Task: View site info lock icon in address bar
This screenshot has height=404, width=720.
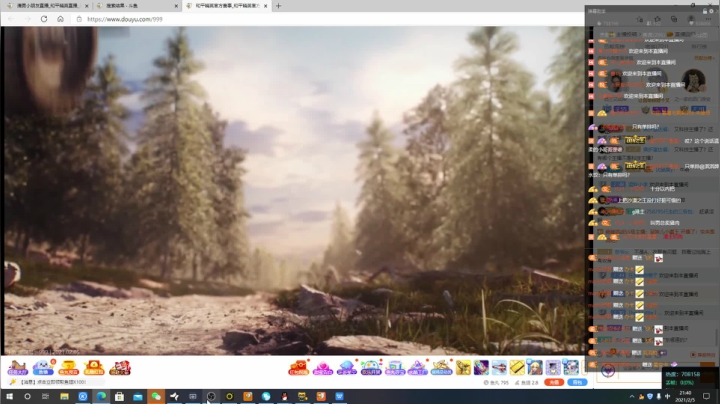Action: [x=79, y=19]
